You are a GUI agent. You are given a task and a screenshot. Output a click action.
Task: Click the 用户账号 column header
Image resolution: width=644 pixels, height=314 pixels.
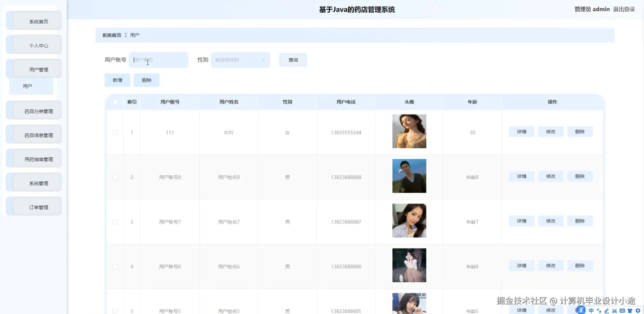tap(170, 102)
